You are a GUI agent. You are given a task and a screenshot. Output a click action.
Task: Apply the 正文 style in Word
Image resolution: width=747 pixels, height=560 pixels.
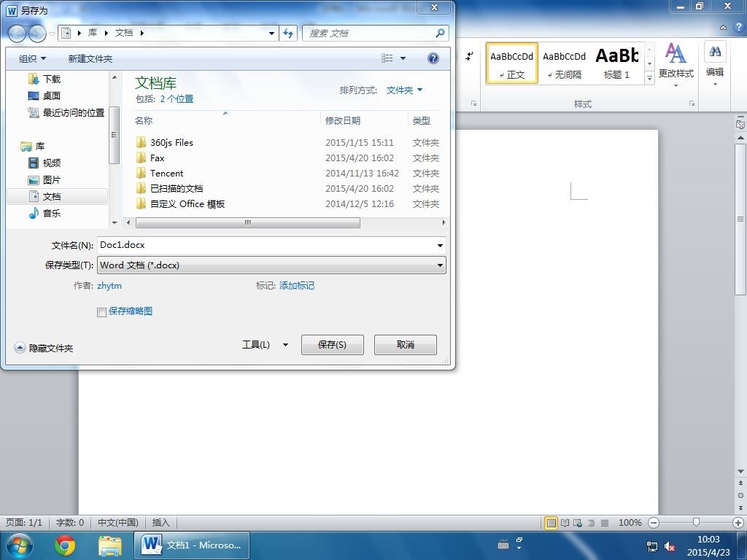tap(511, 63)
